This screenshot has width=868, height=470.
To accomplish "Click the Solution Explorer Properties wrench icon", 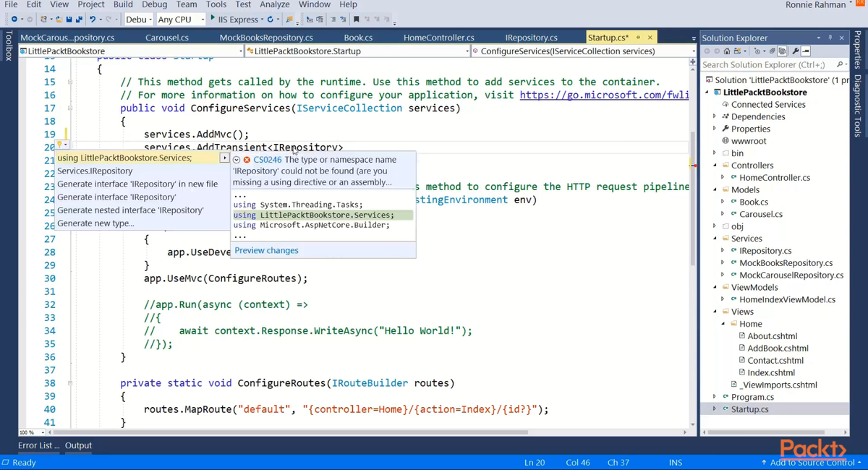I will point(796,51).
